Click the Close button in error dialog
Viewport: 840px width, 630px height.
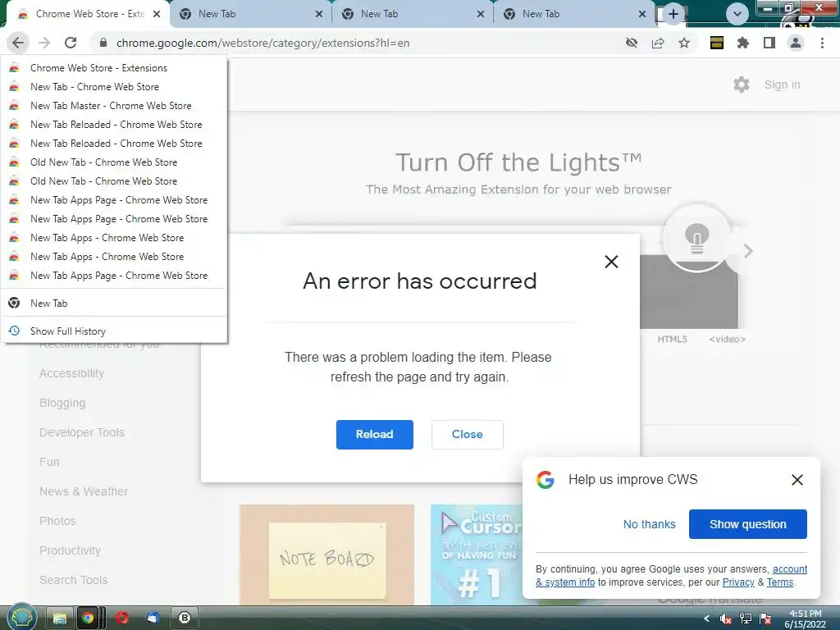tap(467, 435)
